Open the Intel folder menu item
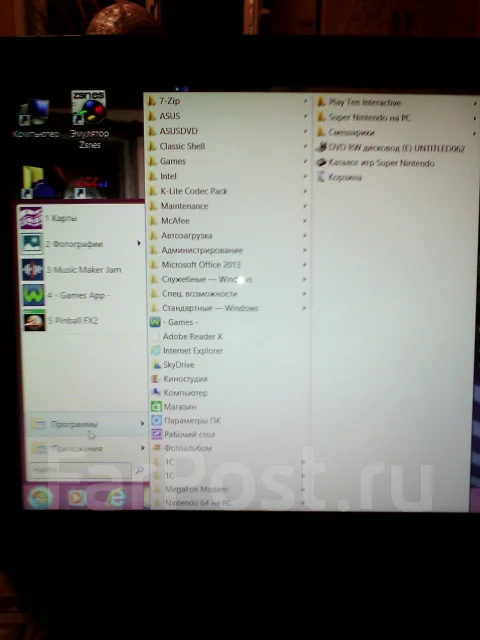 click(x=228, y=176)
